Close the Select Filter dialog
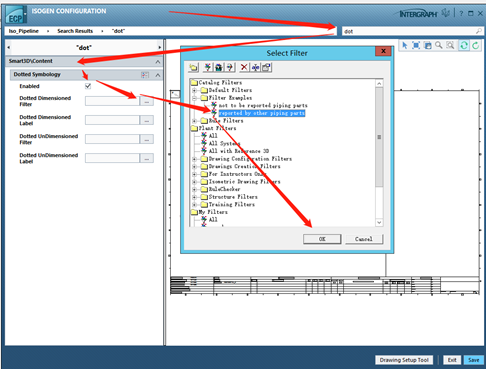 click(383, 51)
